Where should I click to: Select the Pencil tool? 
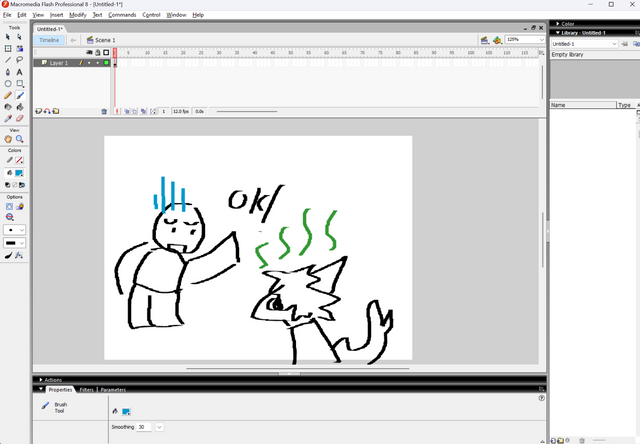tap(8, 95)
